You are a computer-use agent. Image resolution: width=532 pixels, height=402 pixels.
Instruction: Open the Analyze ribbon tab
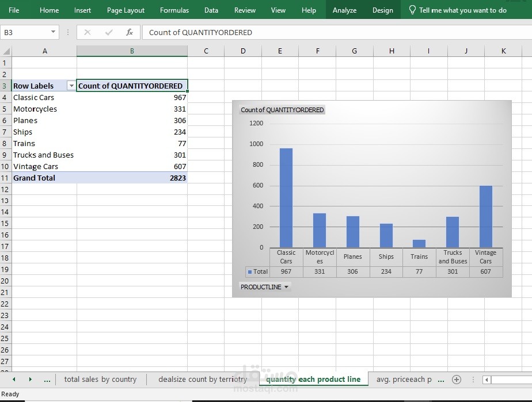[x=344, y=10]
